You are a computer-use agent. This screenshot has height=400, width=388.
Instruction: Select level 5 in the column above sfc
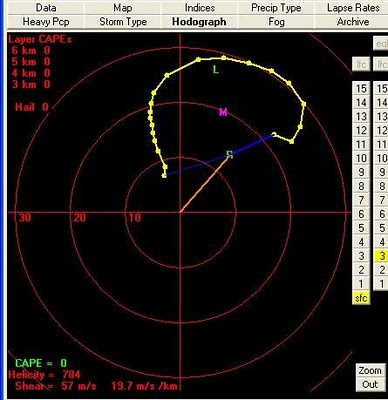tap(361, 228)
